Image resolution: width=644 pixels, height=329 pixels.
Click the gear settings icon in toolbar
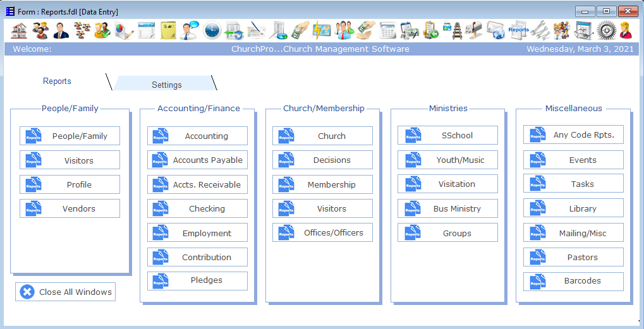coord(606,30)
